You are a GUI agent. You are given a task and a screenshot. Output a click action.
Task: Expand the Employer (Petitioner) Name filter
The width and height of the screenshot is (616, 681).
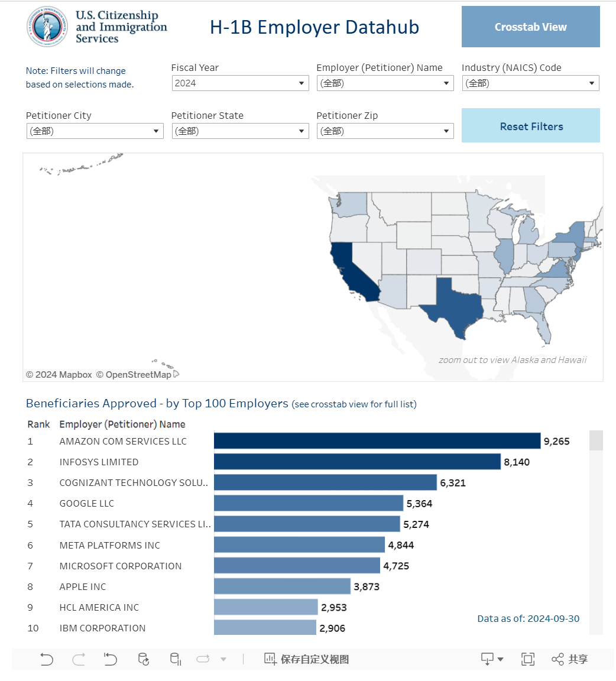[x=385, y=83]
